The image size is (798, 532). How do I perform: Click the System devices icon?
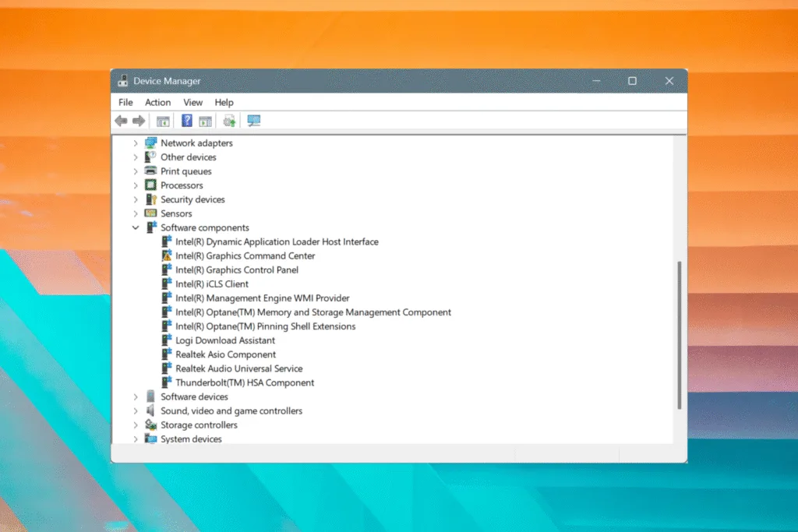[150, 439]
